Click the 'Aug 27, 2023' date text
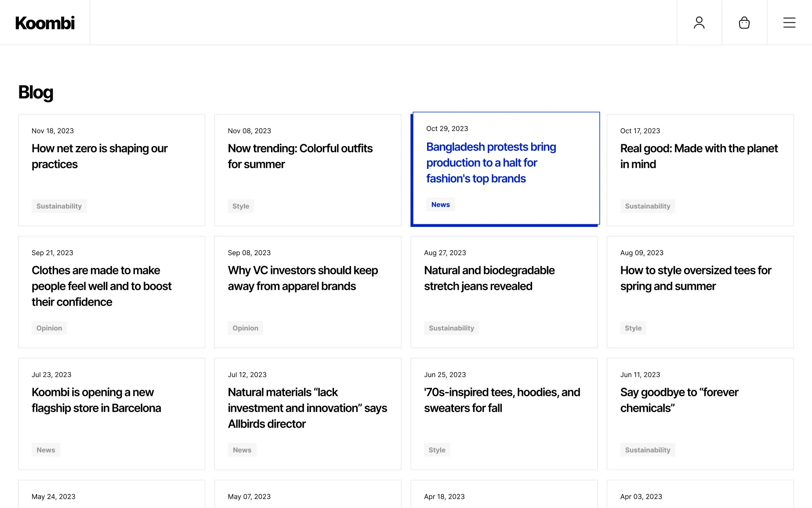 point(445,253)
